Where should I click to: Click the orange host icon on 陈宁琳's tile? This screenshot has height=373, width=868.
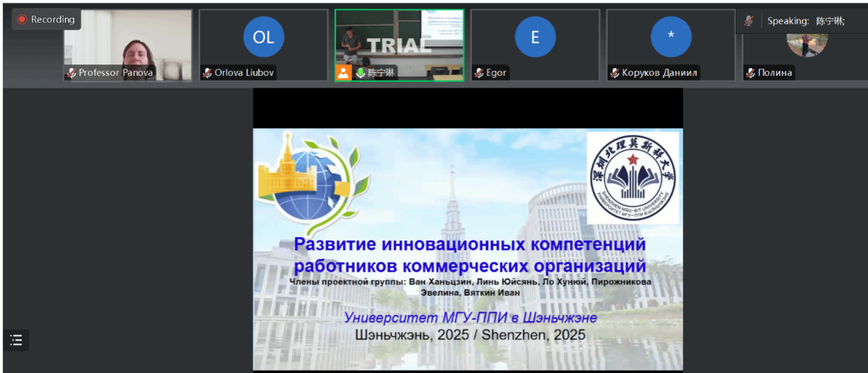point(344,73)
